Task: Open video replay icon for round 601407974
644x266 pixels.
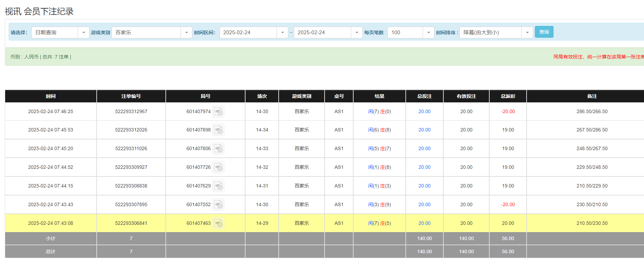Action: (x=218, y=112)
